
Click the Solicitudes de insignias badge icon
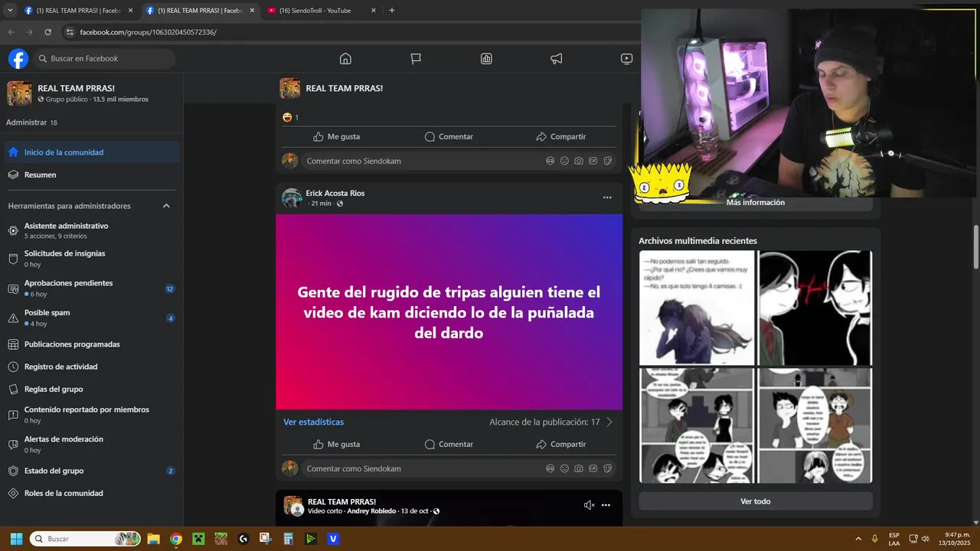point(13,259)
